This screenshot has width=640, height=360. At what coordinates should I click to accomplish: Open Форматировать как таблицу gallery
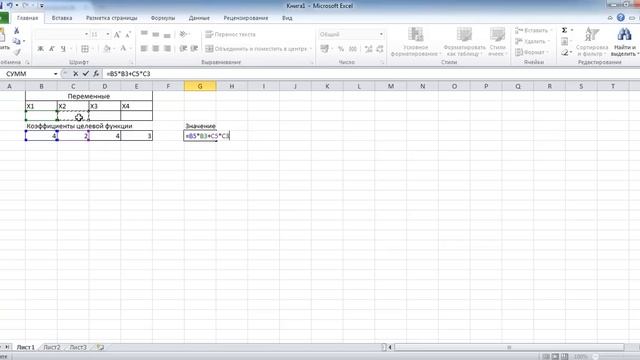coord(464,42)
